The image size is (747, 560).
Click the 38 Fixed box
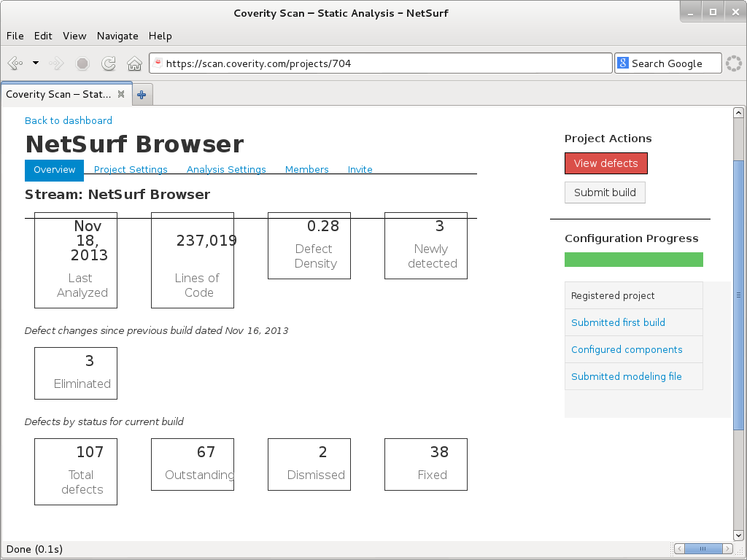(426, 464)
